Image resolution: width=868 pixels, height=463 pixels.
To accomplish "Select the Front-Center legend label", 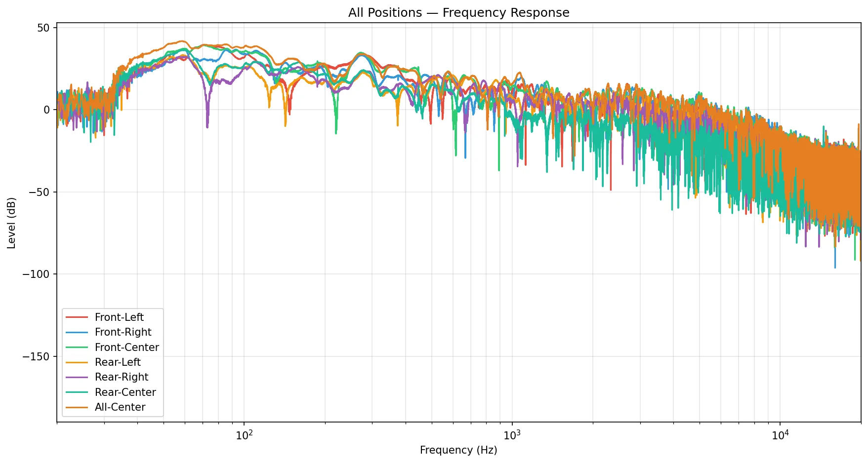I will point(127,347).
